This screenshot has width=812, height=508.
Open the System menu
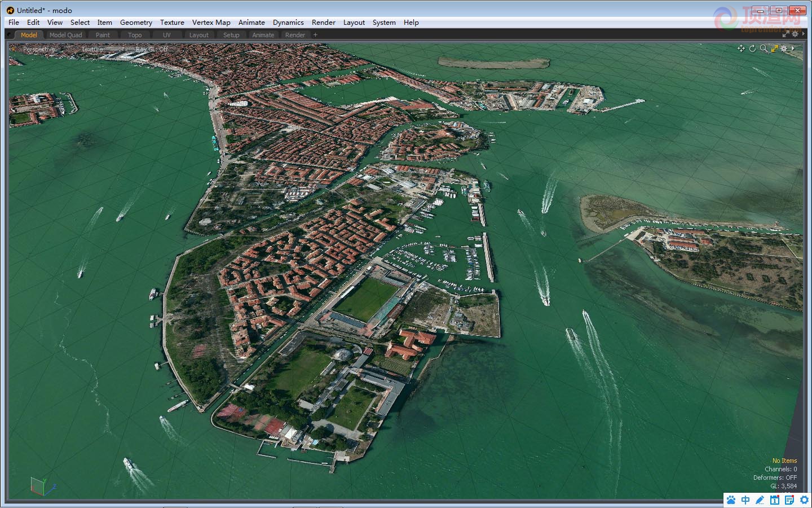(x=384, y=23)
